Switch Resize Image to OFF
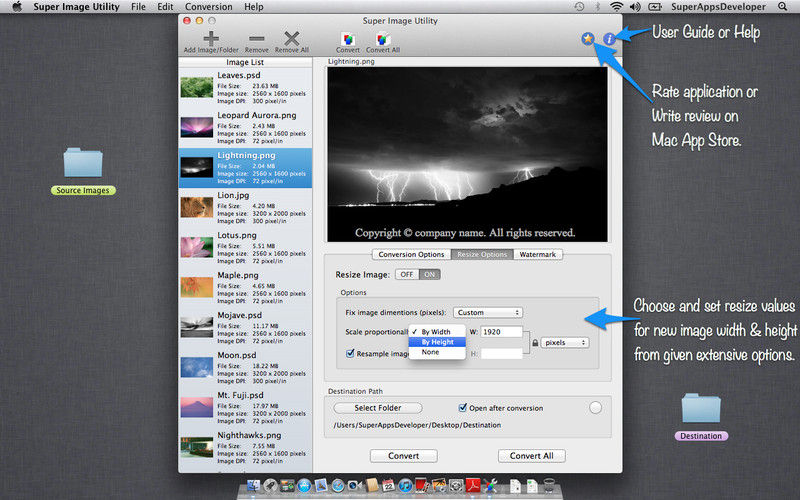The height and width of the screenshot is (500, 800). (x=407, y=274)
